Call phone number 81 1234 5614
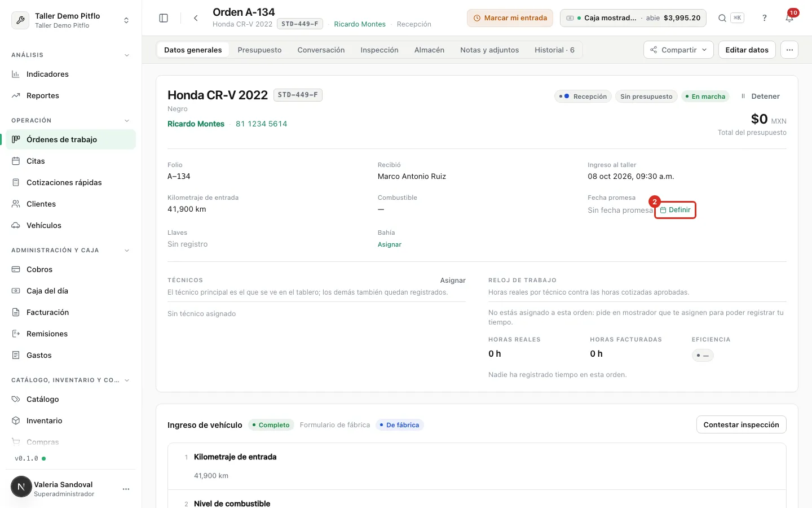The image size is (812, 508). [x=262, y=124]
